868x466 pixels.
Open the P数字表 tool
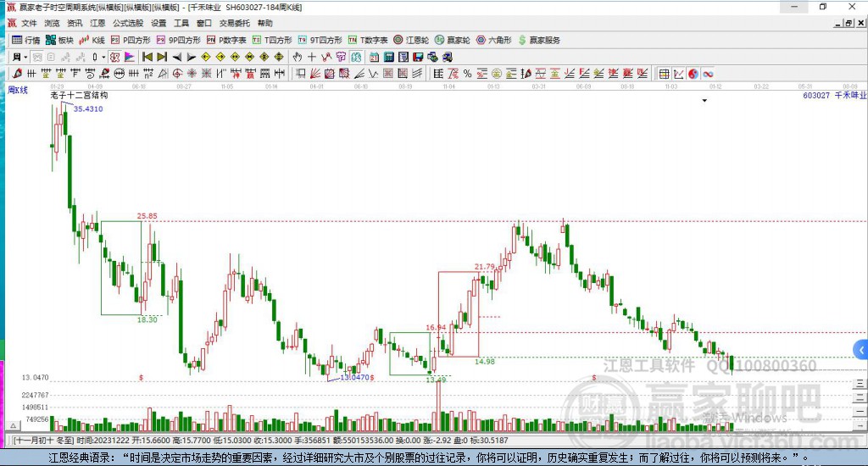[226, 40]
